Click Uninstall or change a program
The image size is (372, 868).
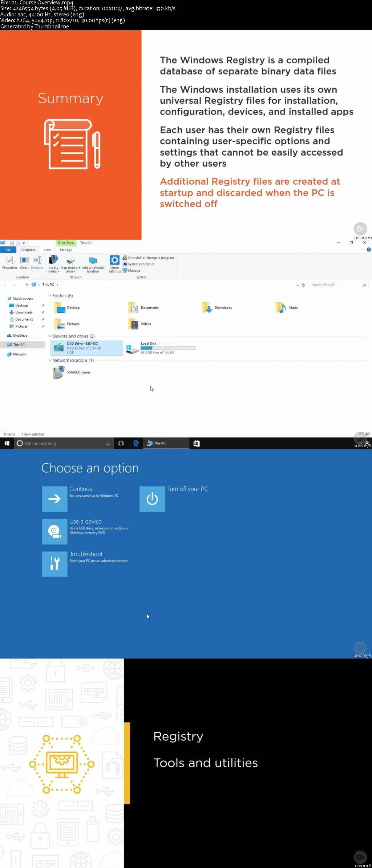[x=148, y=258]
